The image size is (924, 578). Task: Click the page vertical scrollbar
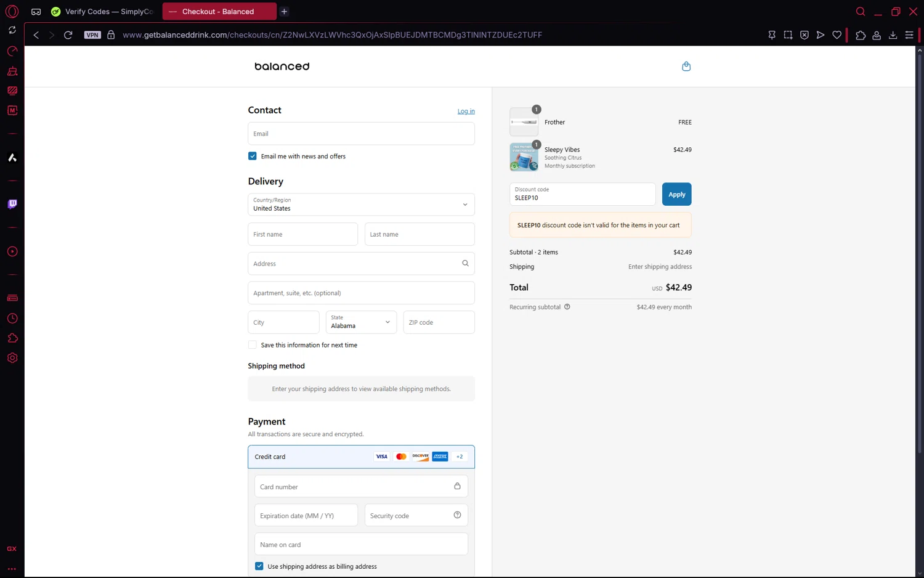click(919, 253)
